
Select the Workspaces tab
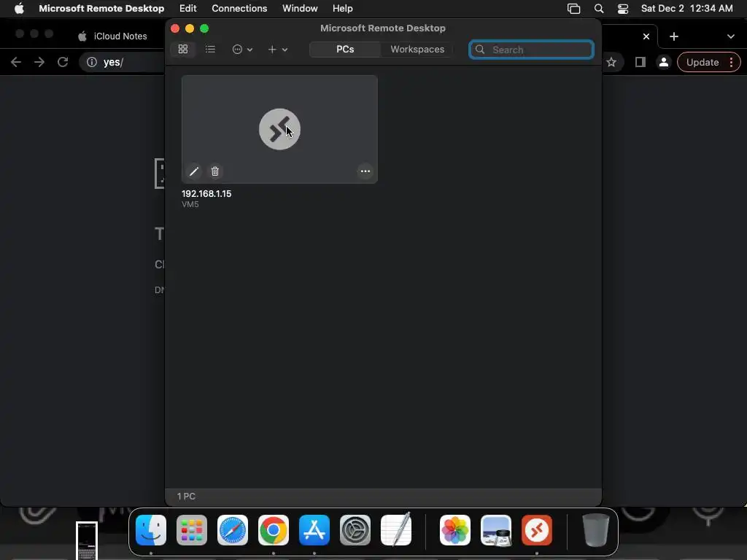click(x=417, y=49)
